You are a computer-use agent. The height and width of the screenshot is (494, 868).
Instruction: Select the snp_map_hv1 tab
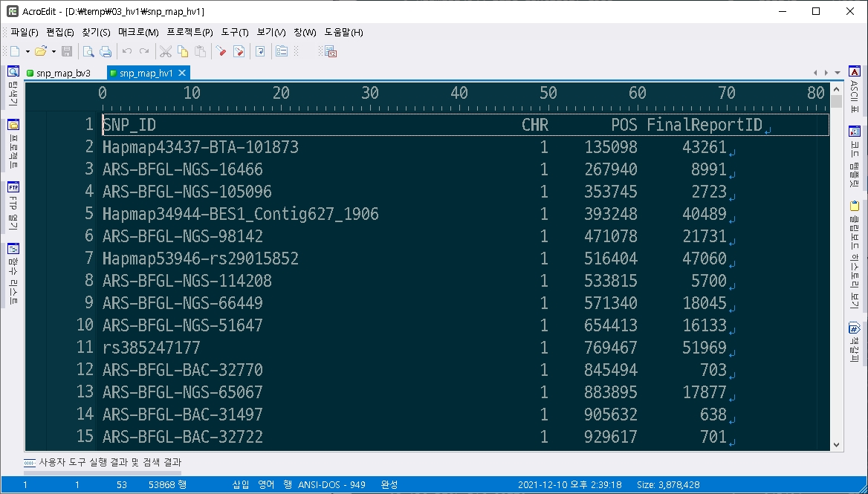pos(146,73)
